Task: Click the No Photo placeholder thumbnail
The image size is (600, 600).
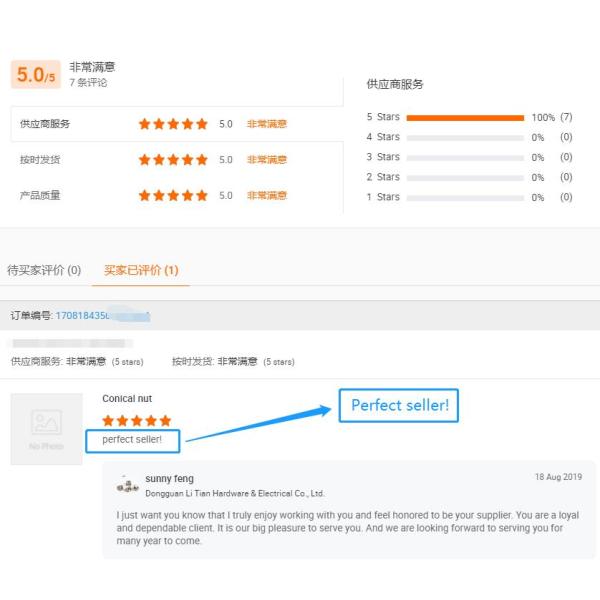Action: click(x=46, y=429)
